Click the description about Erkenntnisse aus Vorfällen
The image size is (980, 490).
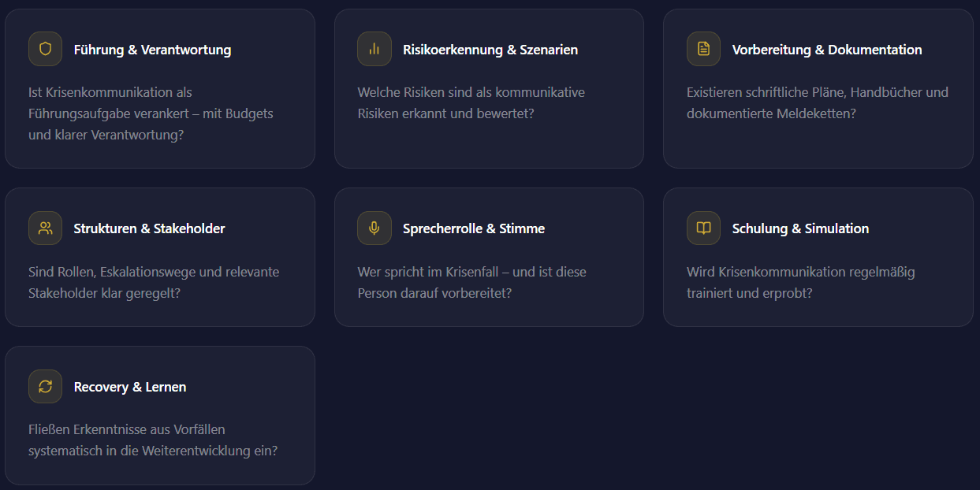[153, 440]
